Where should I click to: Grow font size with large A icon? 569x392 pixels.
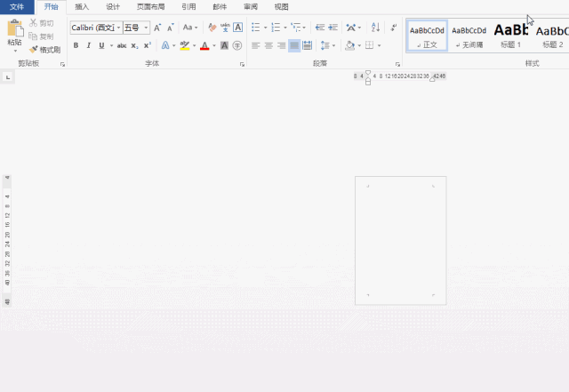(157, 28)
